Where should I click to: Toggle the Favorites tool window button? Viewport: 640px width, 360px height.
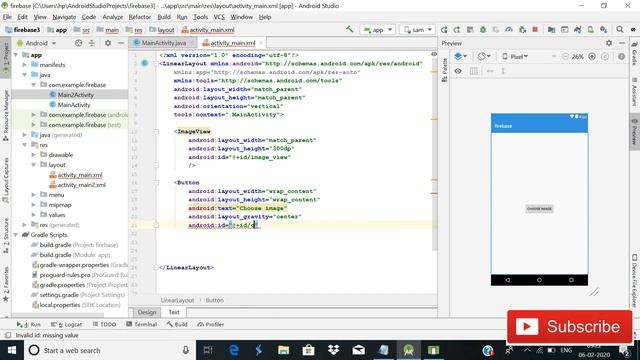(6, 284)
